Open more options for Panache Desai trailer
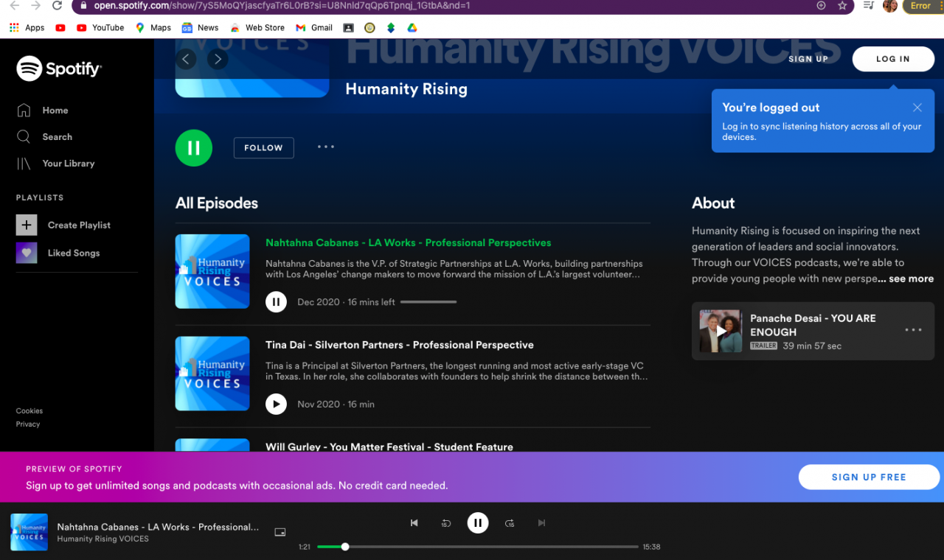The width and height of the screenshot is (944, 560). point(913,330)
